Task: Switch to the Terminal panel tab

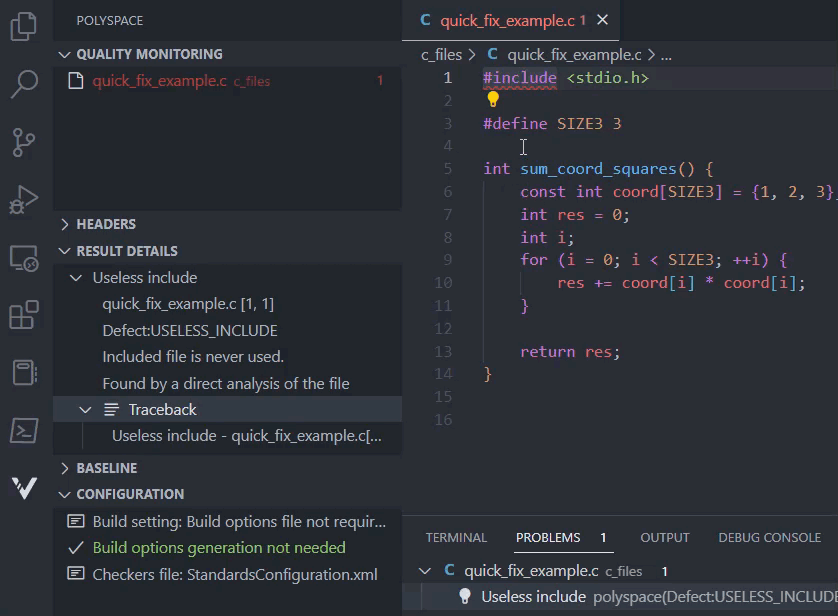Action: (456, 537)
